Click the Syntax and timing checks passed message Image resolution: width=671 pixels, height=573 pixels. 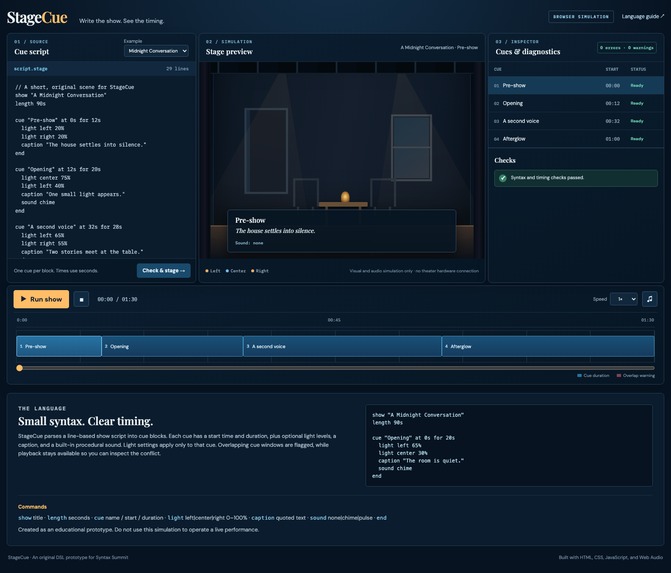[547, 178]
